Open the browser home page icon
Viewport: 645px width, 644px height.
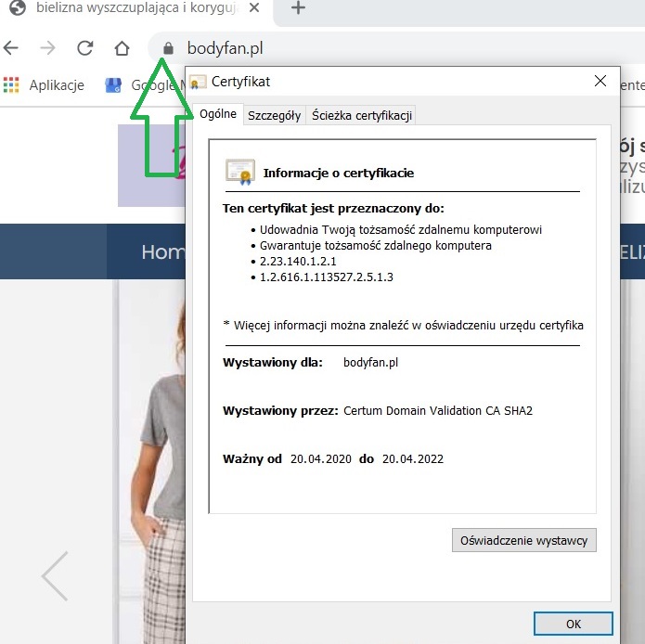click(x=122, y=48)
